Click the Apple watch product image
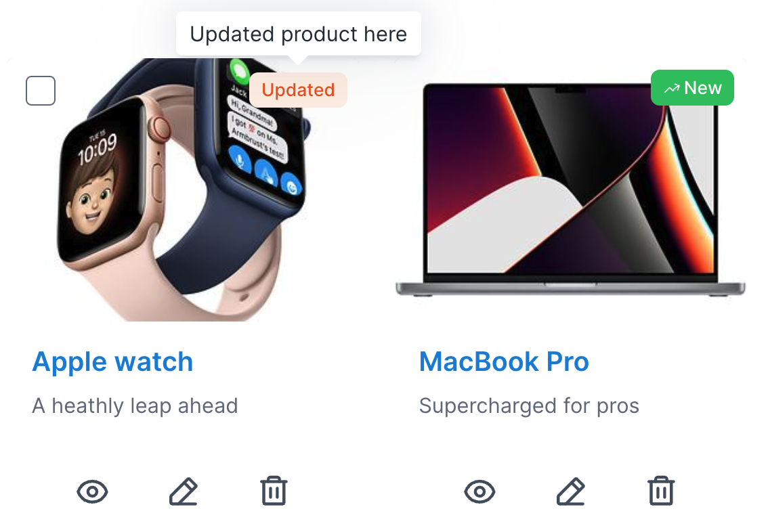This screenshot has width=768, height=532. pyautogui.click(x=184, y=190)
